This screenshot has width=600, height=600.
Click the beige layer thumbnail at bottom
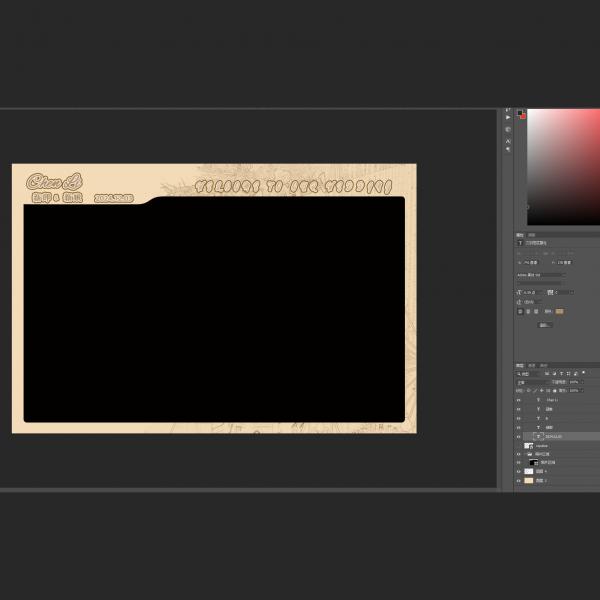529,481
